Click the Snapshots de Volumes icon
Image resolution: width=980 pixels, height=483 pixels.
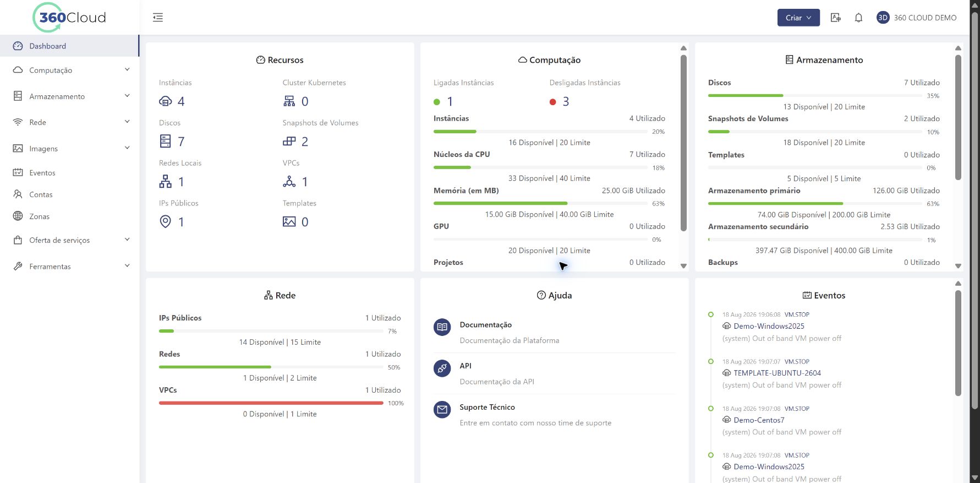click(x=289, y=142)
